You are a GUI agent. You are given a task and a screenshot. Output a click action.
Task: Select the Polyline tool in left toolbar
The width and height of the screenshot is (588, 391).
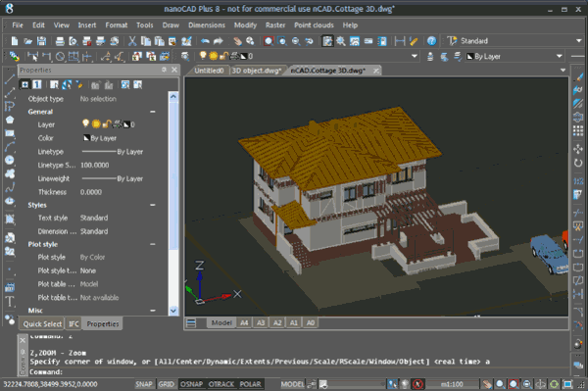coord(10,107)
